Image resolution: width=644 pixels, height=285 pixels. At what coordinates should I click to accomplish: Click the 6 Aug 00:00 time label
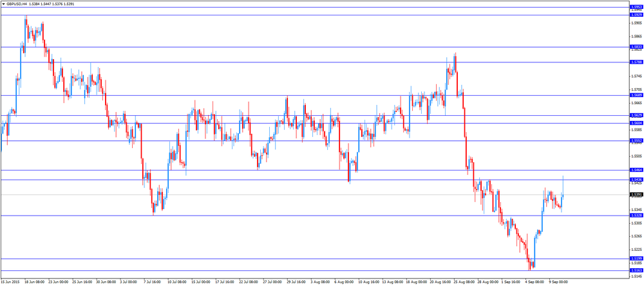click(x=344, y=282)
